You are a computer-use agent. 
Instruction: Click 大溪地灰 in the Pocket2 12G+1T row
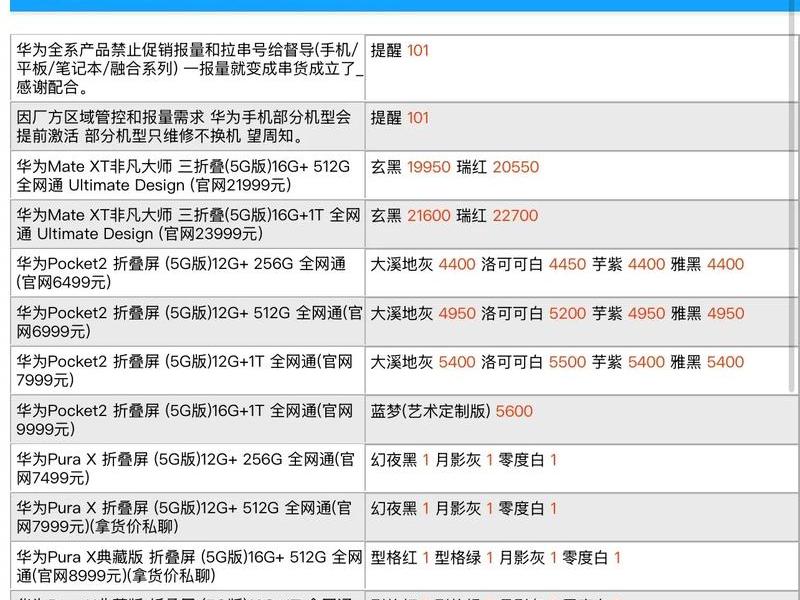(402, 362)
